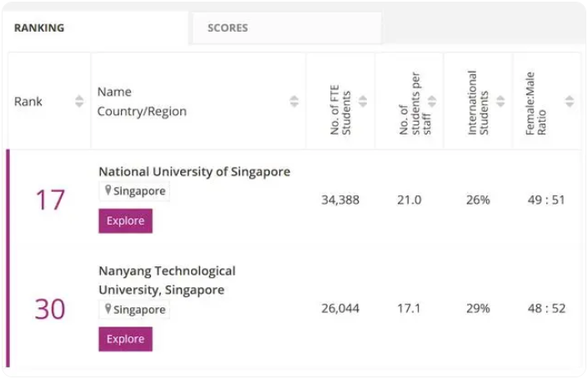This screenshot has width=588, height=379.
Task: Click the 34,388 FTE students value
Action: (340, 200)
